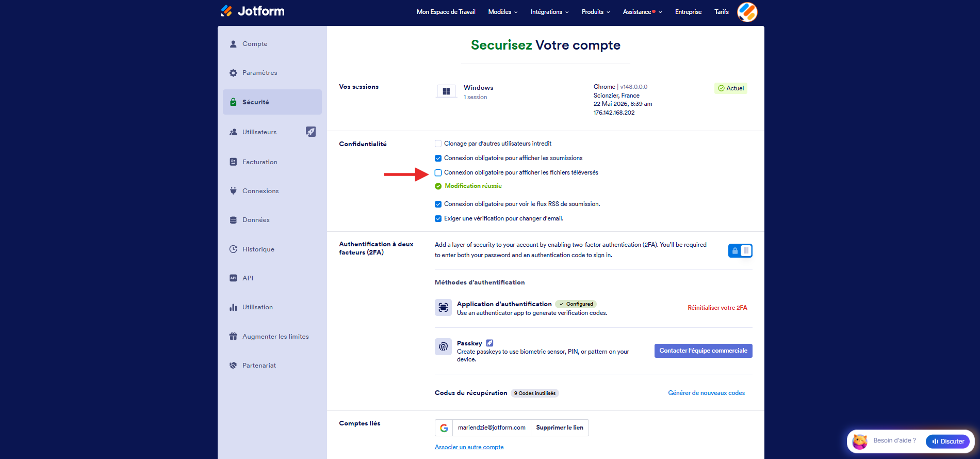Click the Données database icon
Image resolution: width=980 pixels, height=459 pixels.
tap(233, 220)
